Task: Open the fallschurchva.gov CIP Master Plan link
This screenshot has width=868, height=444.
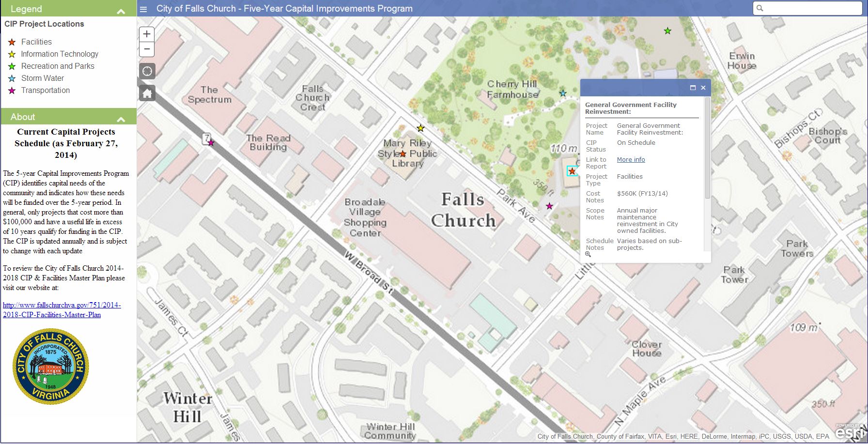Action: tap(62, 310)
